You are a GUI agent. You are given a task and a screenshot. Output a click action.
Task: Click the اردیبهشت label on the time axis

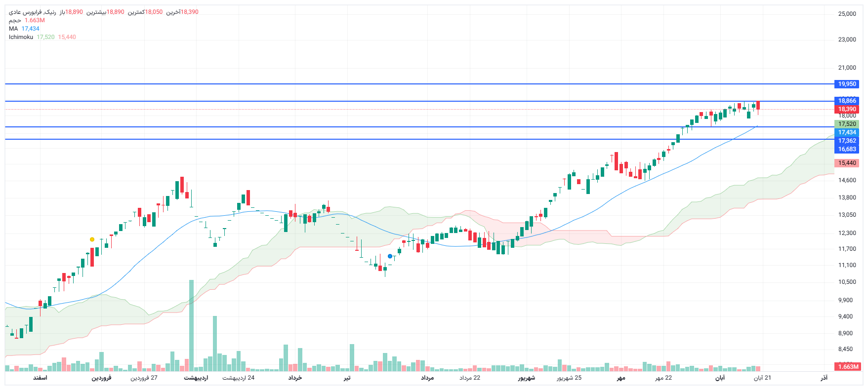[x=196, y=378]
